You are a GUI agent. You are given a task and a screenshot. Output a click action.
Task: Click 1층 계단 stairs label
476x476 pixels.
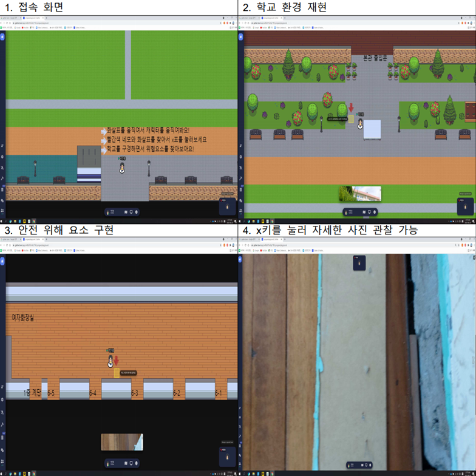point(32,393)
